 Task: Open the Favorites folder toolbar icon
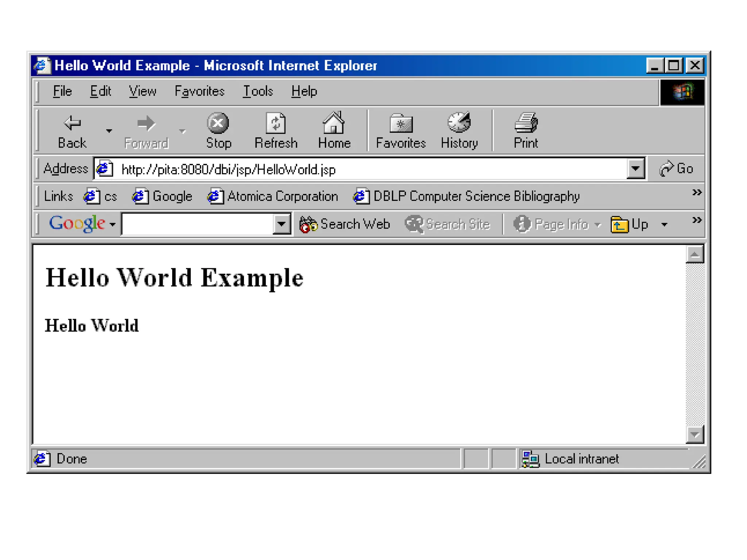click(x=400, y=123)
